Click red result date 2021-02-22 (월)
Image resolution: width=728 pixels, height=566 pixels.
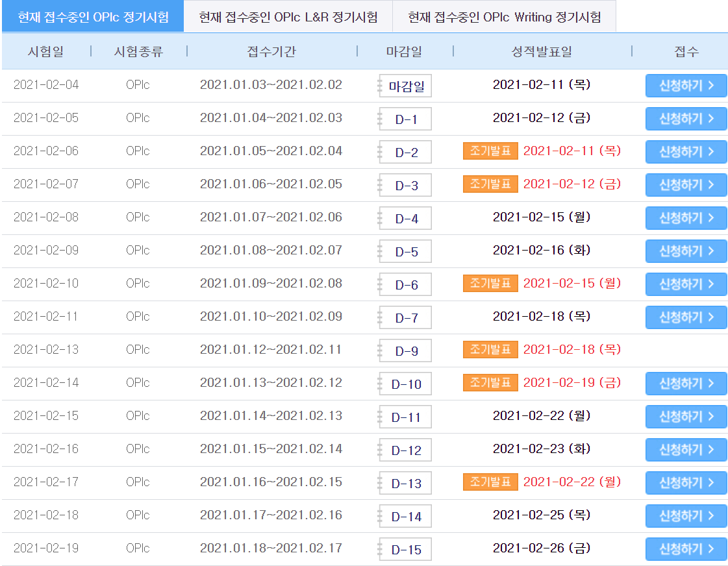[572, 482]
